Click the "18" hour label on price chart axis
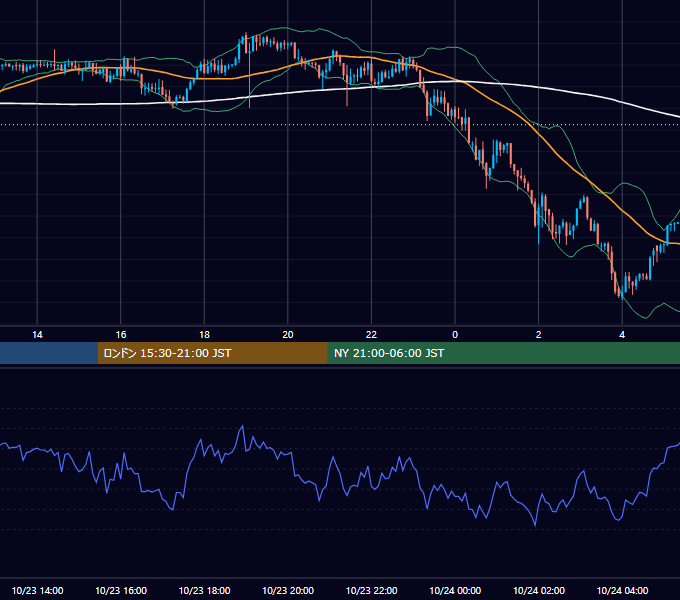Image resolution: width=680 pixels, height=600 pixels. 204,335
